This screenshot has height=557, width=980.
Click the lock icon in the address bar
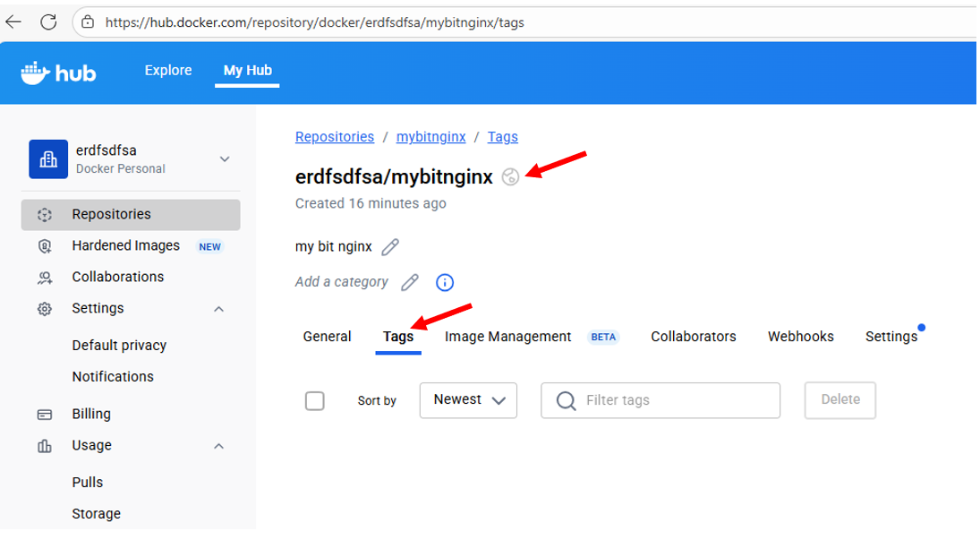[88, 21]
